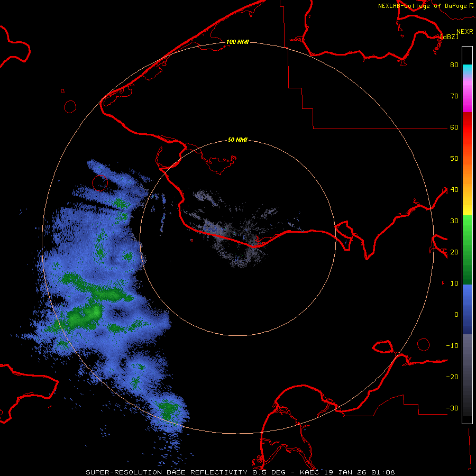Click the 40 dBZ tick on the color scale

coord(454,190)
